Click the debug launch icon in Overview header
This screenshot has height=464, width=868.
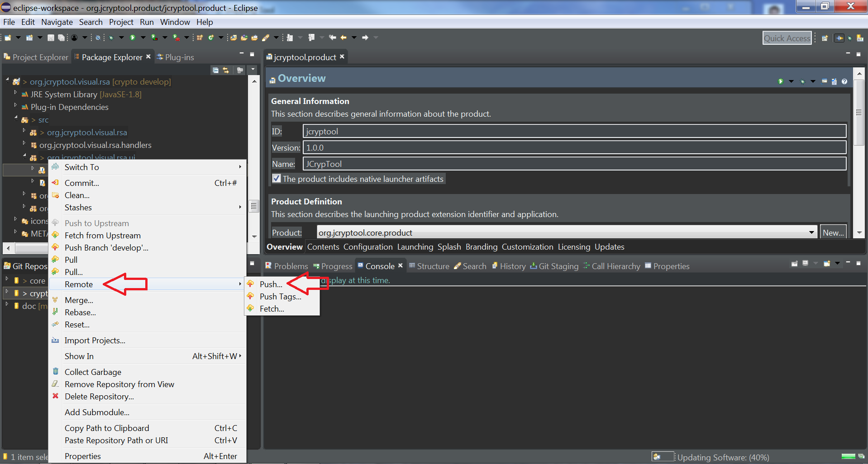coord(803,81)
